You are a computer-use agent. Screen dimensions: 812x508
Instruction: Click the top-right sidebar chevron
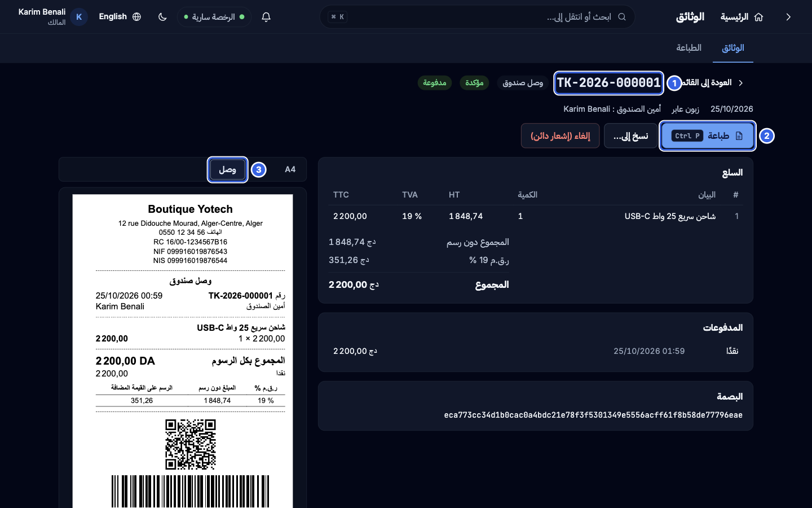788,17
